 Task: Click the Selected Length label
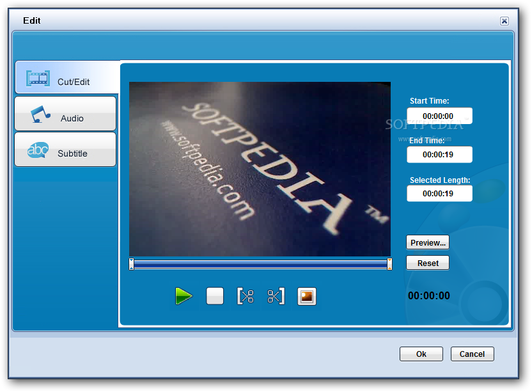(x=440, y=180)
